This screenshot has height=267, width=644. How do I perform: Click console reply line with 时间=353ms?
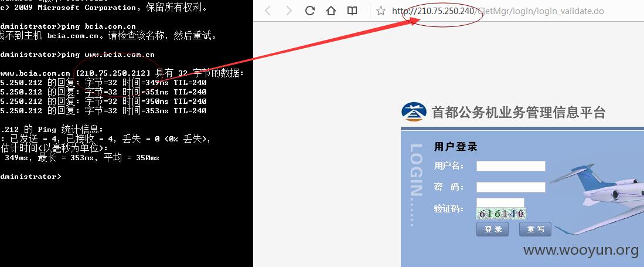103,111
